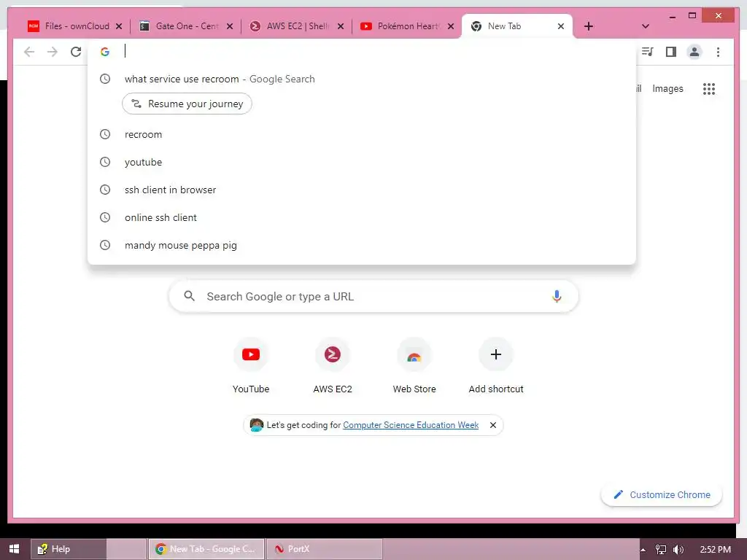Image resolution: width=747 pixels, height=560 pixels.
Task: Click Resume your journey chip
Action: 187,104
